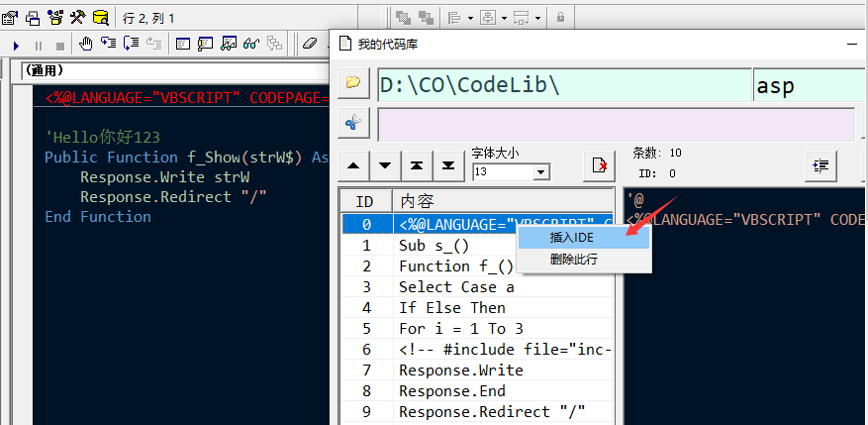Click the 'Hello你好123 comment in editor
This screenshot has height=425, width=868.
pos(102,137)
